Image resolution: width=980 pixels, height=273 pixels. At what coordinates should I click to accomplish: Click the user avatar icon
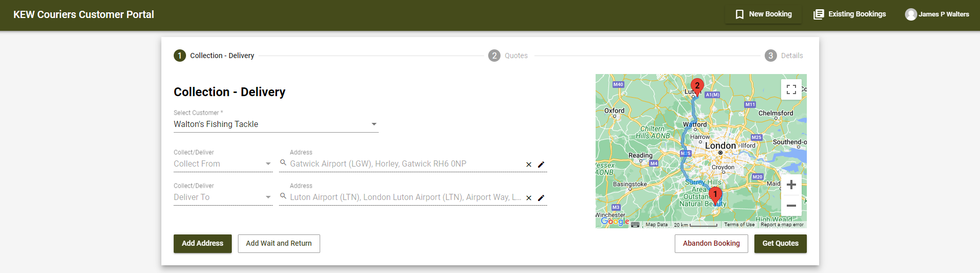pyautogui.click(x=911, y=14)
